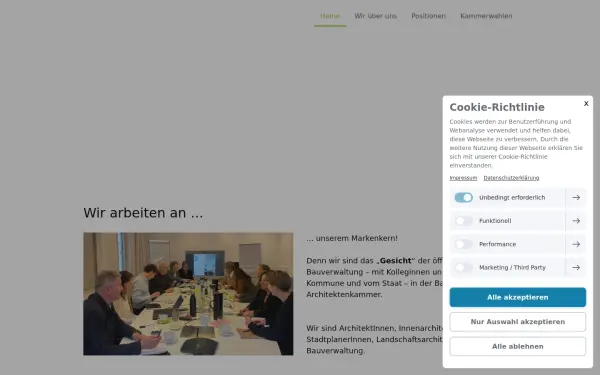Click the Performance label

click(x=497, y=244)
